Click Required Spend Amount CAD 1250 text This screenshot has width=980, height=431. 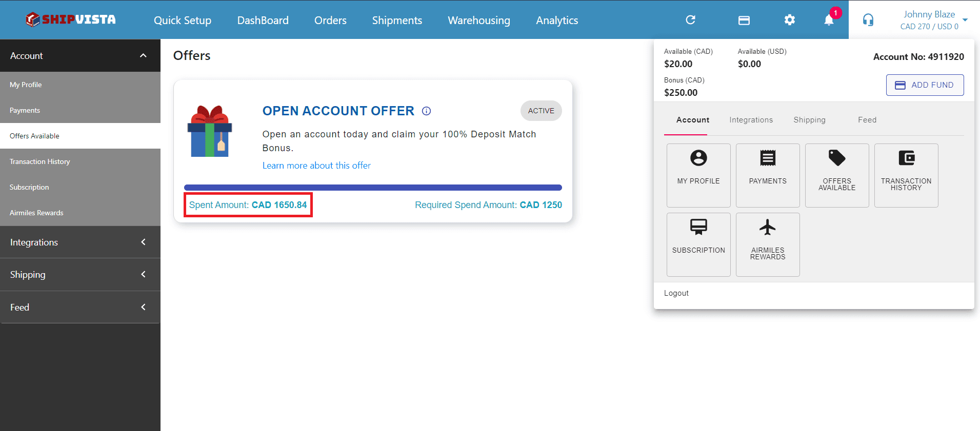pyautogui.click(x=488, y=205)
